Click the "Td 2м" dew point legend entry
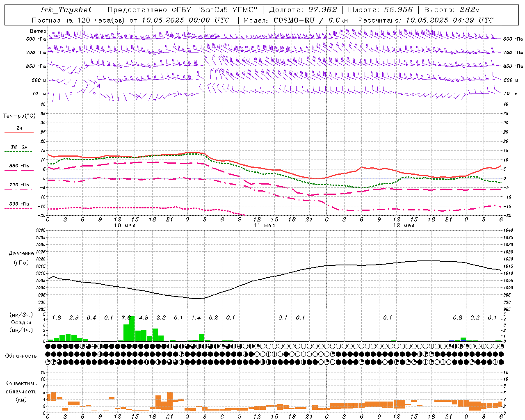Image resolution: width=525 pixels, height=420 pixels. pos(19,147)
